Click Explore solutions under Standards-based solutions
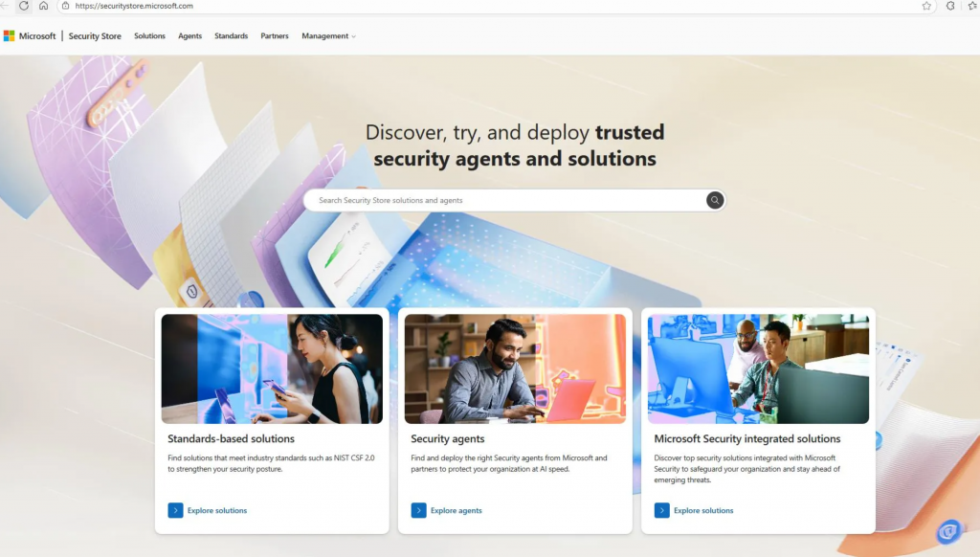 pos(217,510)
